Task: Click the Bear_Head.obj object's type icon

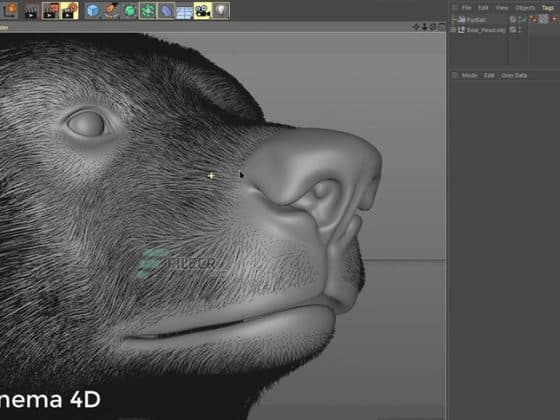Action: pos(461,30)
